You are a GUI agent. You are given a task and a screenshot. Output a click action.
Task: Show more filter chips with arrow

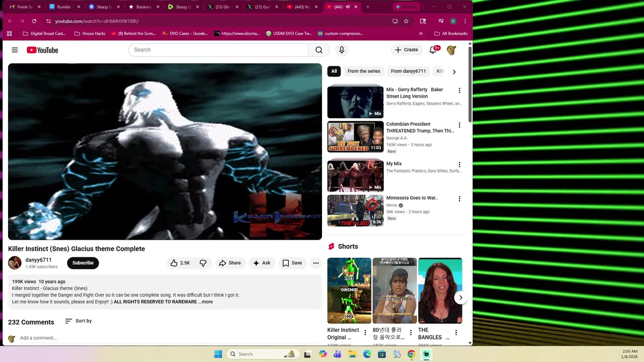coord(454,72)
